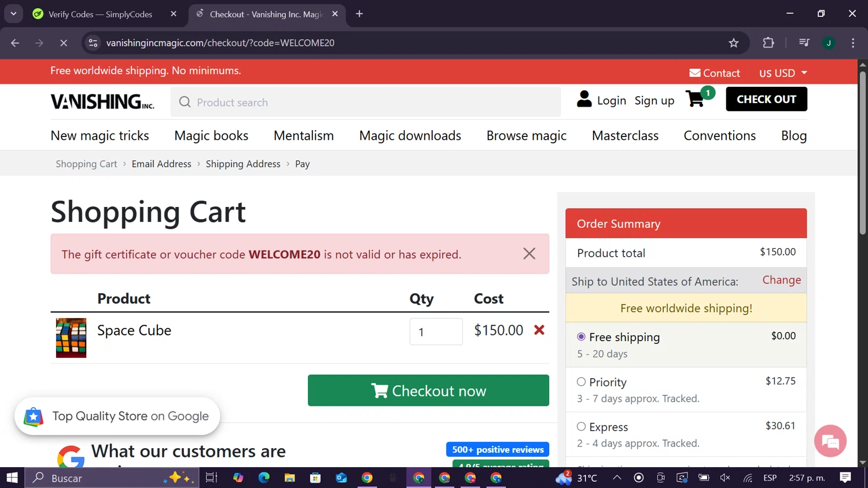
Task: Open the browser Extensions puzzle icon
Action: (x=768, y=43)
